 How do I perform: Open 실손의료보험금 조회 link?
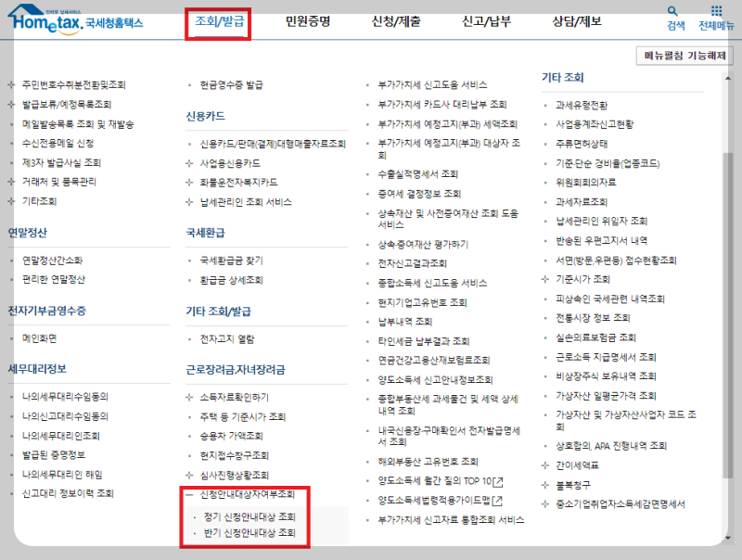595,337
